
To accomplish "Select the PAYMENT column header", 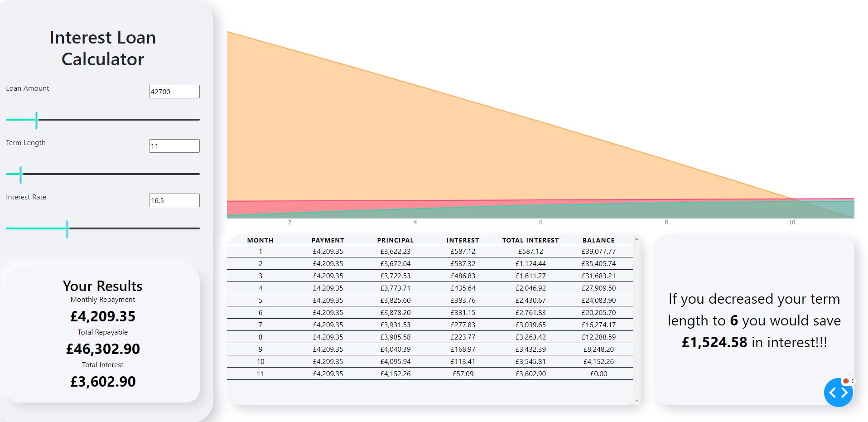I will [328, 240].
